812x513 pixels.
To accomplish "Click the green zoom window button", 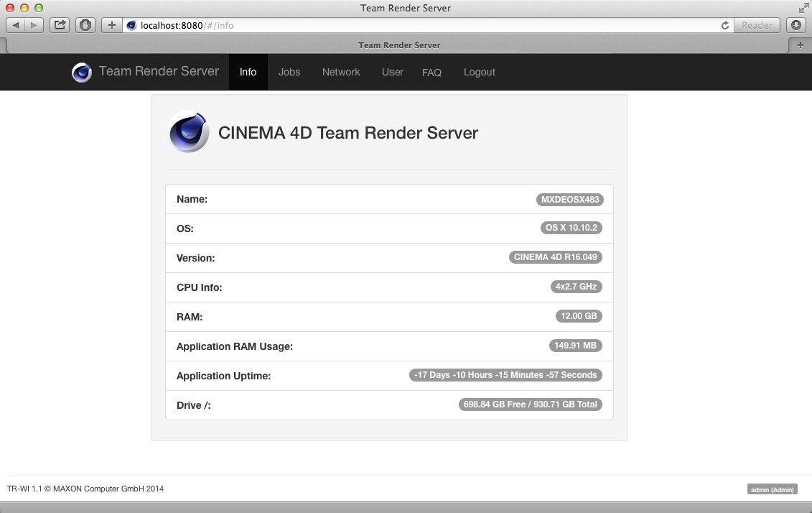I will 39,8.
